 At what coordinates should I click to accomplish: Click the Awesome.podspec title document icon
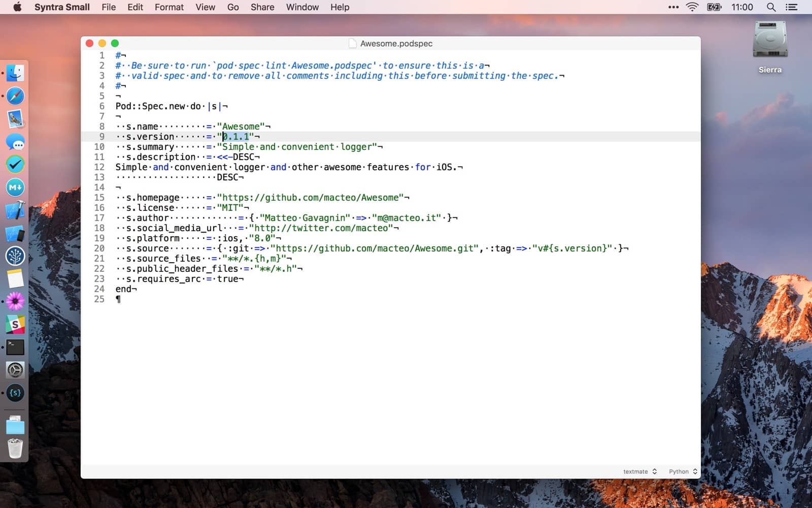click(x=353, y=44)
